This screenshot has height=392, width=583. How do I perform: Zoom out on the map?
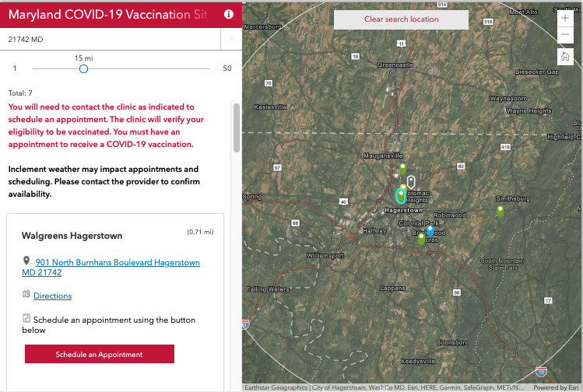(565, 34)
